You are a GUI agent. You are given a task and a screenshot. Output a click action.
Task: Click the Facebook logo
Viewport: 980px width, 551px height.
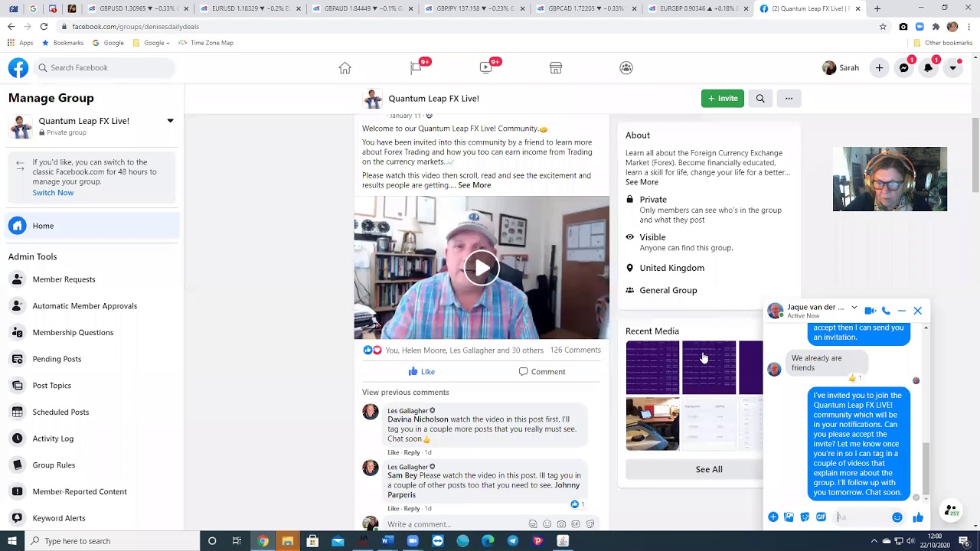pos(18,67)
